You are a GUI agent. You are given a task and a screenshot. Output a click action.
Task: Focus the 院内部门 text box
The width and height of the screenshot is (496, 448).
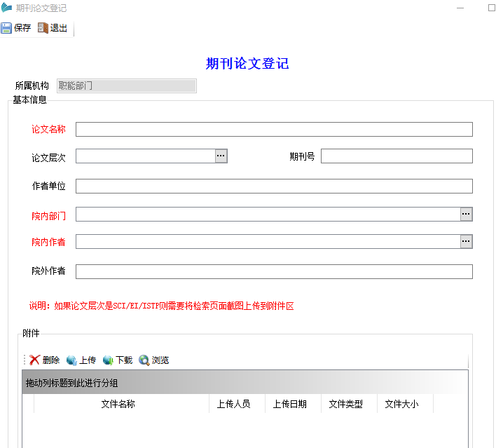coord(268,215)
